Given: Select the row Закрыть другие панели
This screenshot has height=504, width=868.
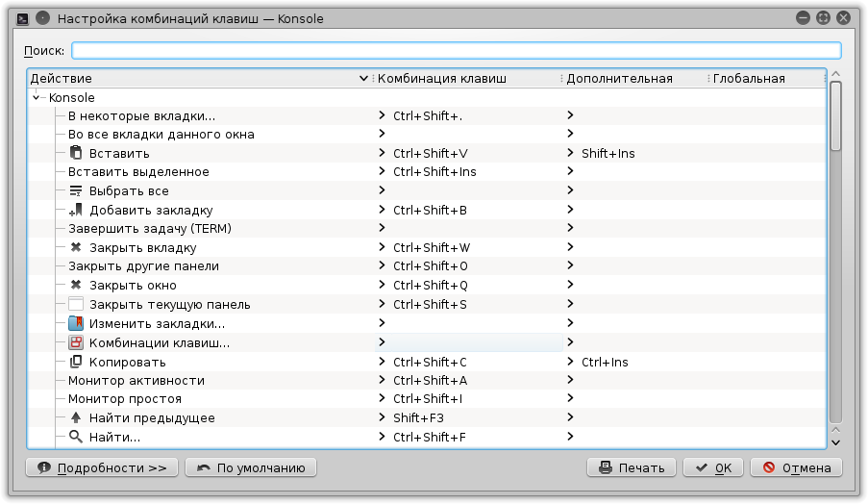Looking at the screenshot, I should [427, 265].
